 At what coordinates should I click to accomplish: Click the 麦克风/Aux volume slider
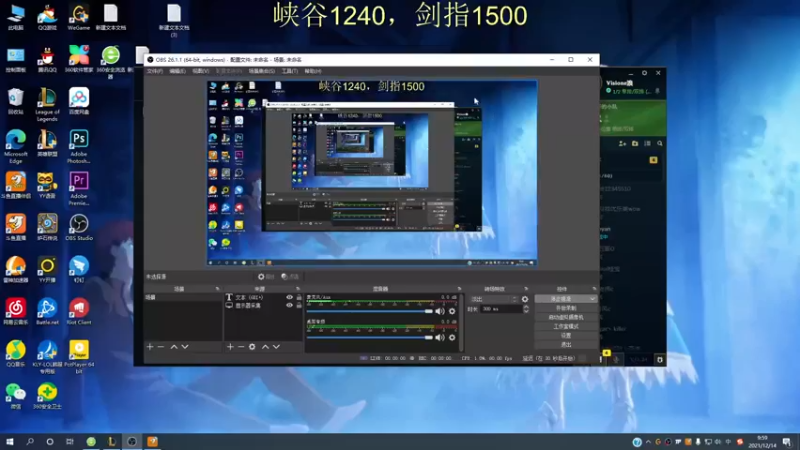(x=370, y=311)
